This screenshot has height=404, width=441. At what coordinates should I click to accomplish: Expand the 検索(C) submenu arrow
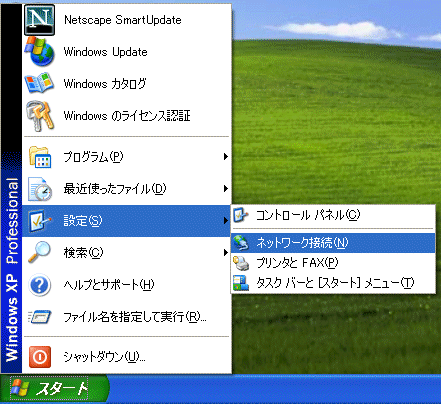point(226,253)
